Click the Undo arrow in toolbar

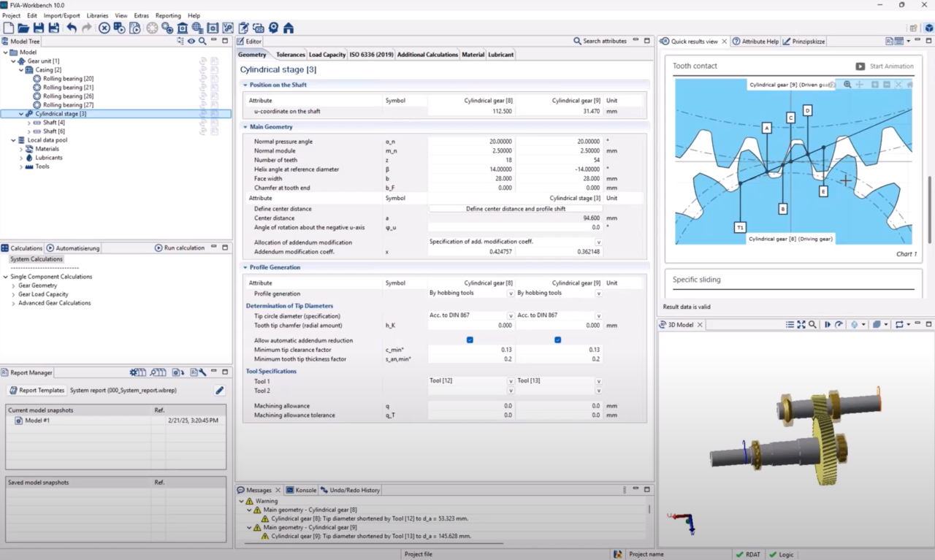72,28
